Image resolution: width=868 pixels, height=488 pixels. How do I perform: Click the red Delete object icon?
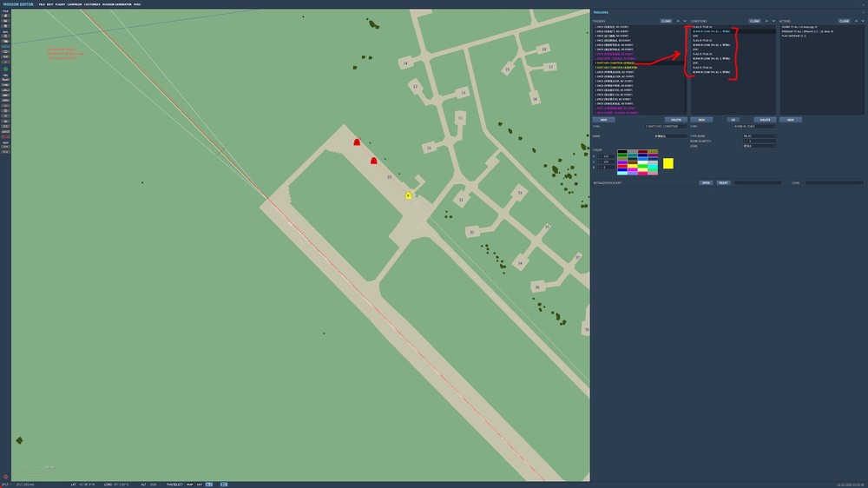6,136
